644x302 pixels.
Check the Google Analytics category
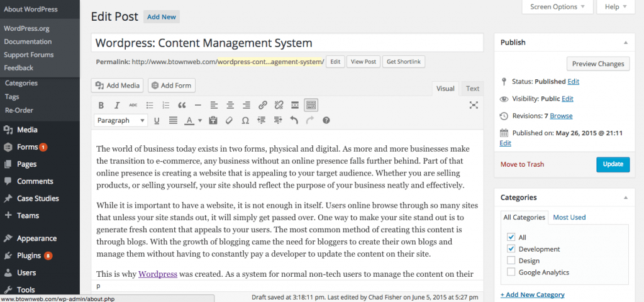[x=511, y=272]
